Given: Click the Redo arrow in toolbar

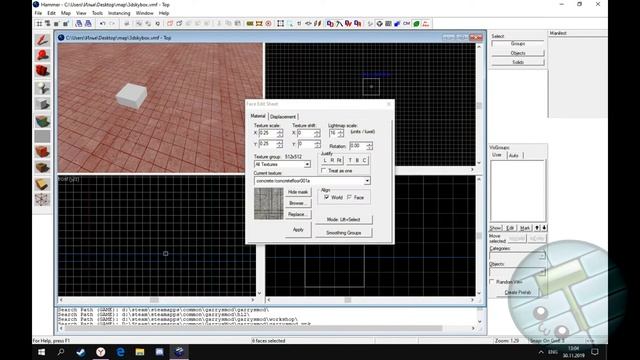Looking at the screenshot, I should point(112,24).
